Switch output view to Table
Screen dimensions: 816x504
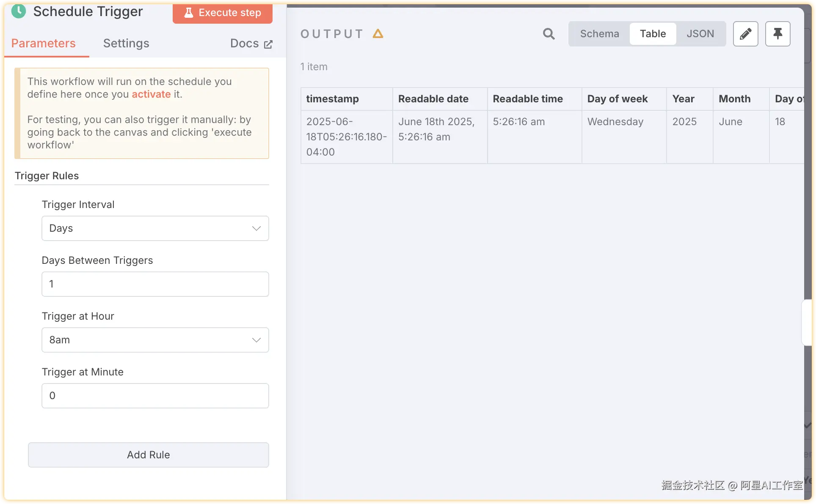[653, 34]
